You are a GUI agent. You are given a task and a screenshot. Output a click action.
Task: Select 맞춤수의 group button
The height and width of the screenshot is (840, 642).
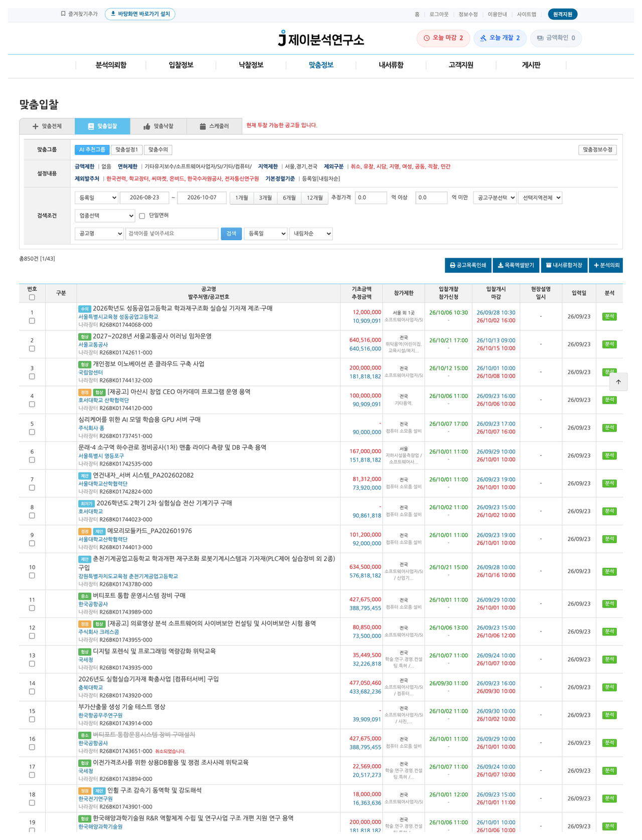click(158, 150)
